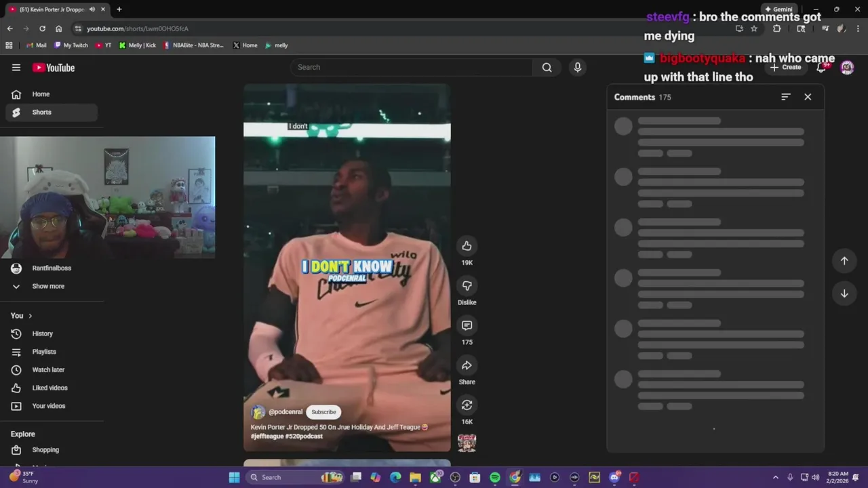Image resolution: width=868 pixels, height=488 pixels.
Task: Open the My Twitch bookmark
Action: [71, 45]
